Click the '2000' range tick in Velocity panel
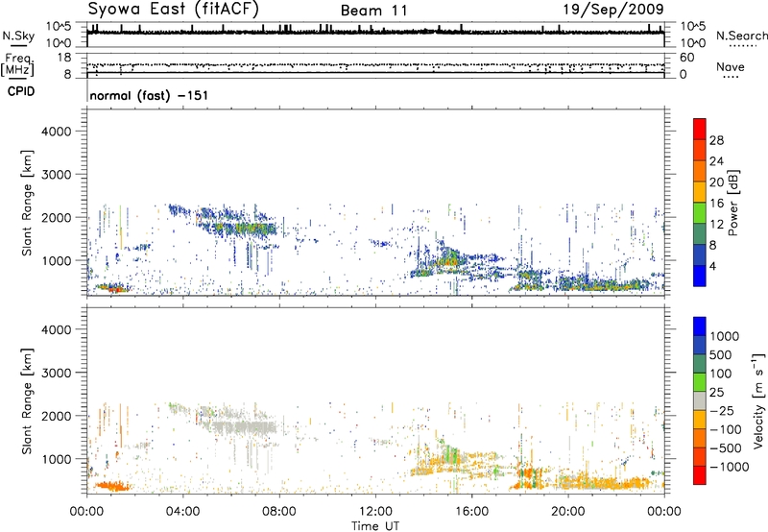768x532 pixels. (x=57, y=416)
